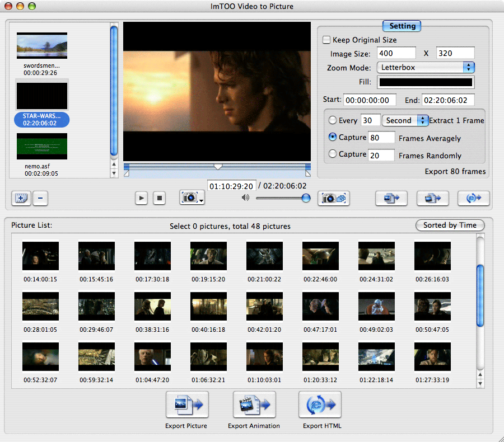Select the Every 30 Second radio option
504x442 pixels.
coord(333,120)
